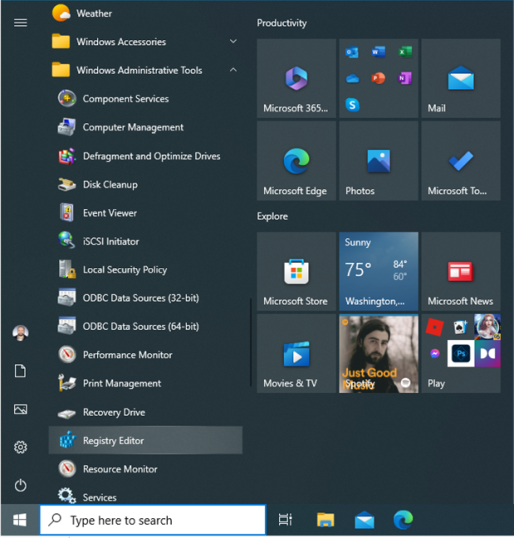Image resolution: width=514 pixels, height=538 pixels.
Task: Open Microsoft Edge from the taskbar
Action: (404, 520)
